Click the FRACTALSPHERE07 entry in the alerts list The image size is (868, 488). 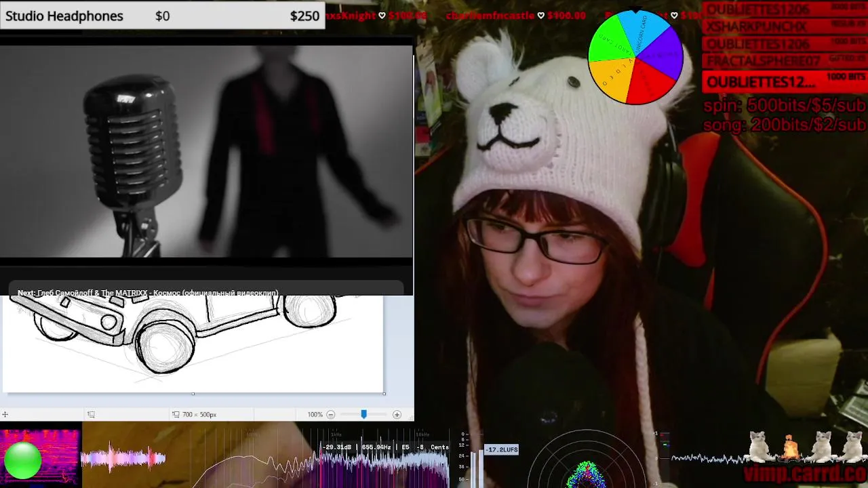[x=785, y=61]
